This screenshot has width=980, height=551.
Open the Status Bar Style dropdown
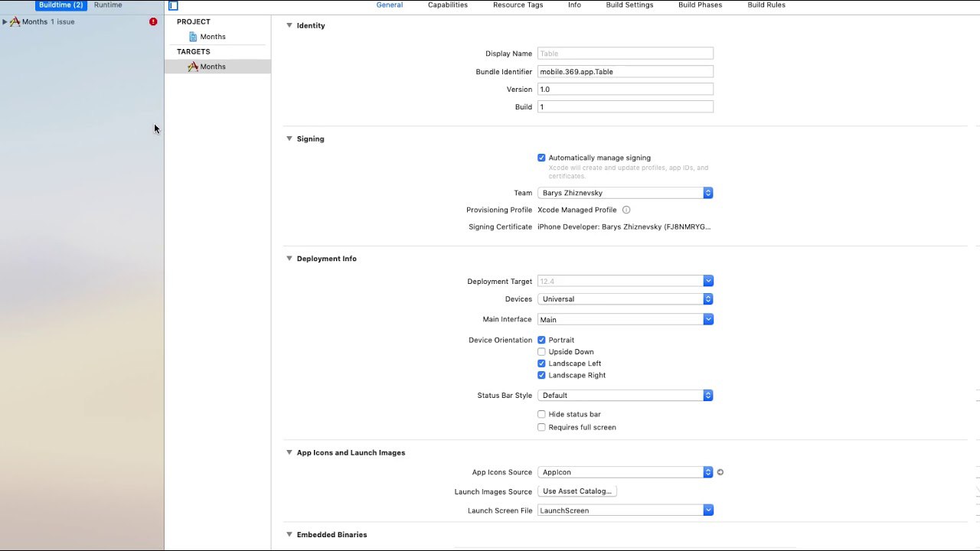tap(626, 395)
